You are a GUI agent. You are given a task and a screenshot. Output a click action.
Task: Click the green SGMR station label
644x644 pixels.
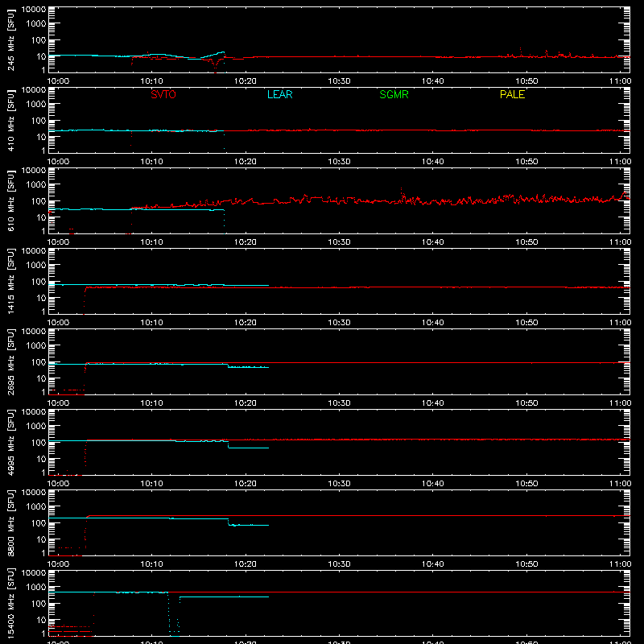[394, 94]
